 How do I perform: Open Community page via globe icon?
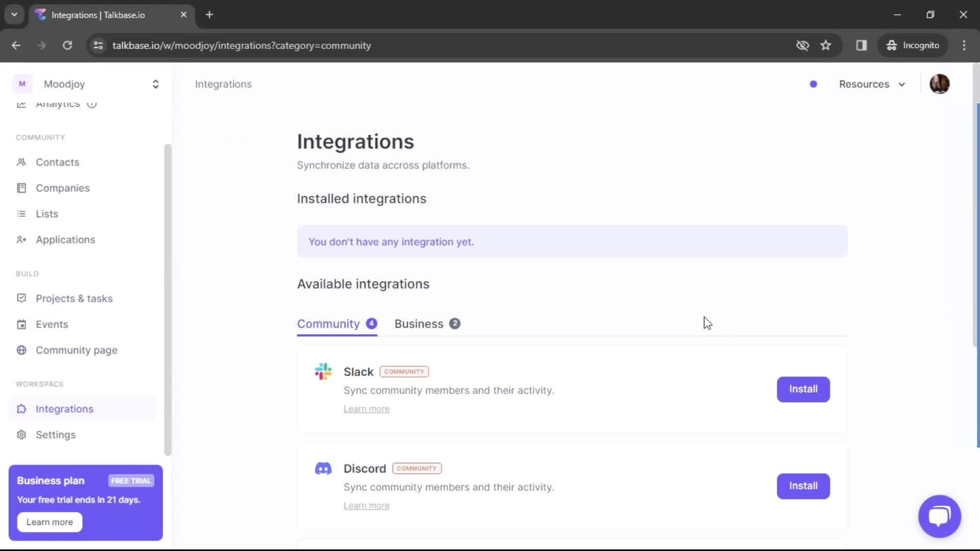coord(21,350)
